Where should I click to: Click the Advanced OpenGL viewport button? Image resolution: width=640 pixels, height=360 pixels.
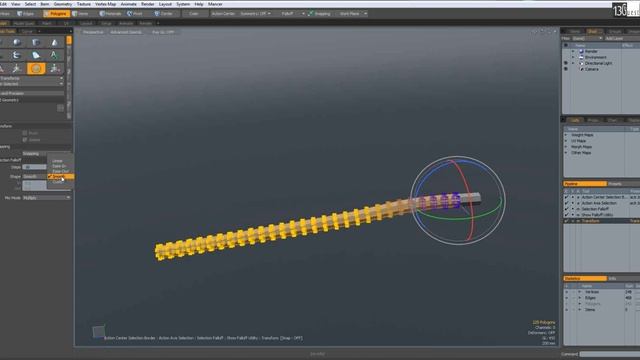point(126,32)
